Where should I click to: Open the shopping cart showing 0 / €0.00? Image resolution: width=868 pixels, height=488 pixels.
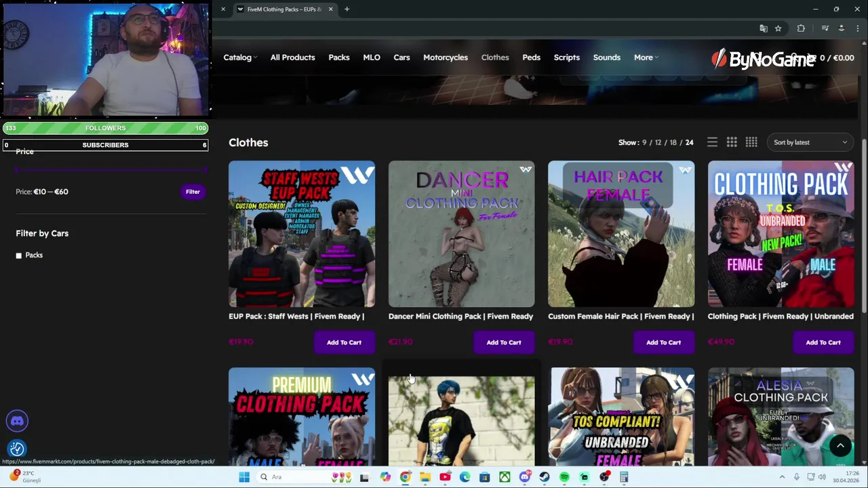coord(831,58)
